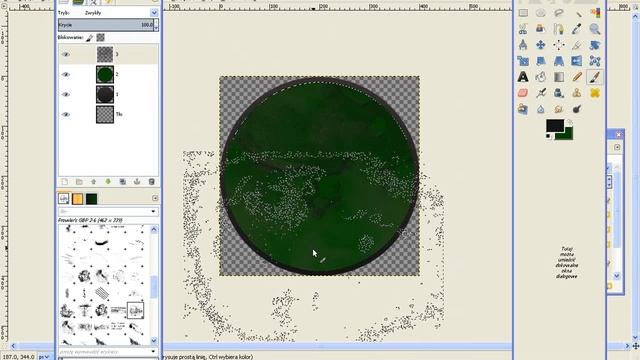Select the Color Picker eyedropper tool
The width and height of the screenshot is (640, 360).
pos(577,29)
